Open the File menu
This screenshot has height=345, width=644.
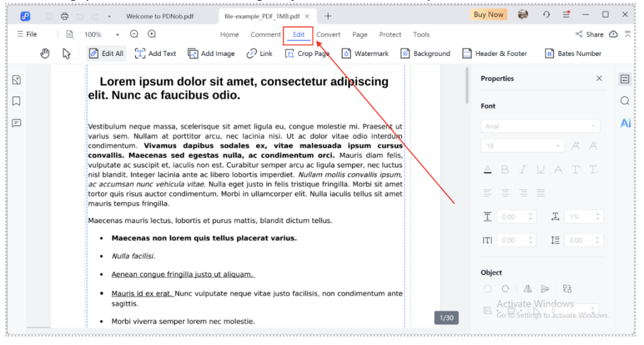pyautogui.click(x=27, y=35)
